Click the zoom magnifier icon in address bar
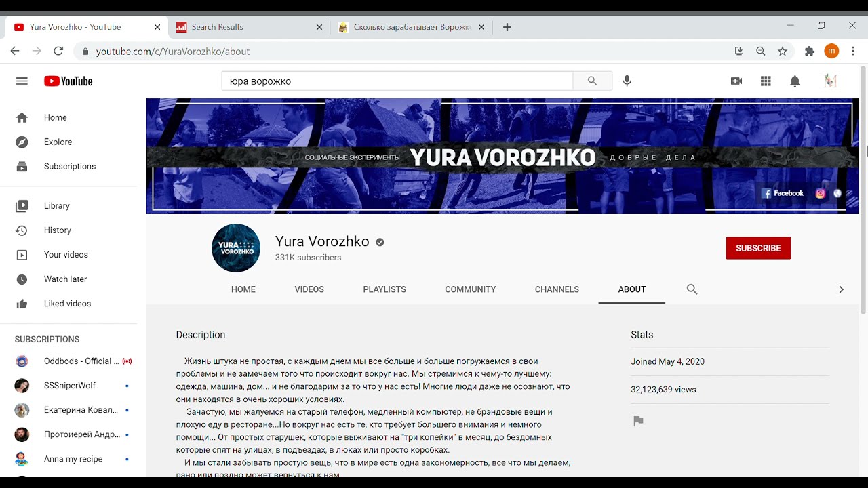Image resolution: width=868 pixels, height=488 pixels. click(761, 51)
